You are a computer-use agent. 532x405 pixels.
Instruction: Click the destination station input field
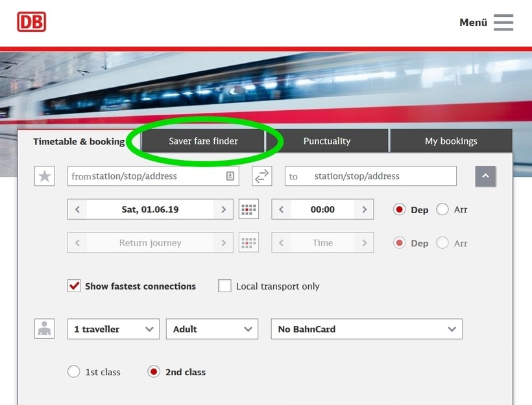[x=380, y=176]
